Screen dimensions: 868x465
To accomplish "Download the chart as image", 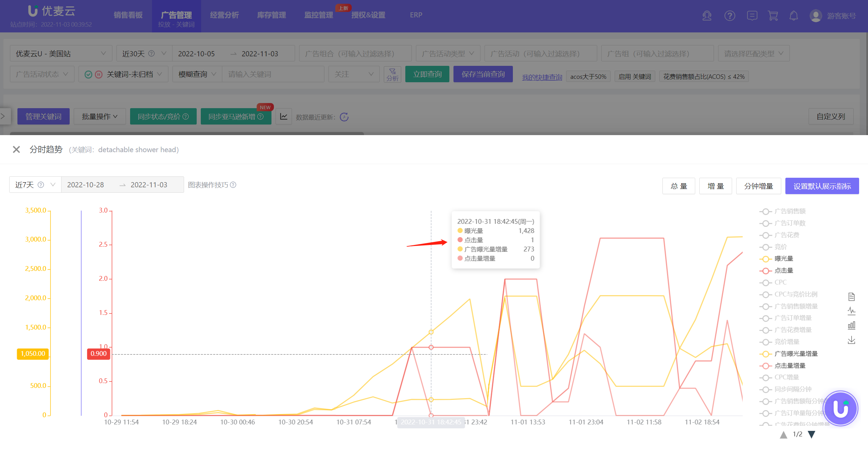I will tap(851, 340).
